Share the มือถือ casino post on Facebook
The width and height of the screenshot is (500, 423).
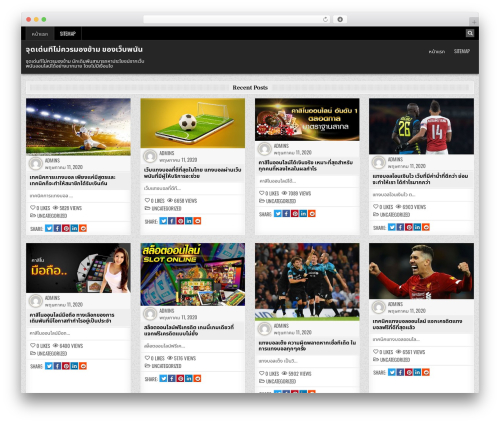(57, 366)
